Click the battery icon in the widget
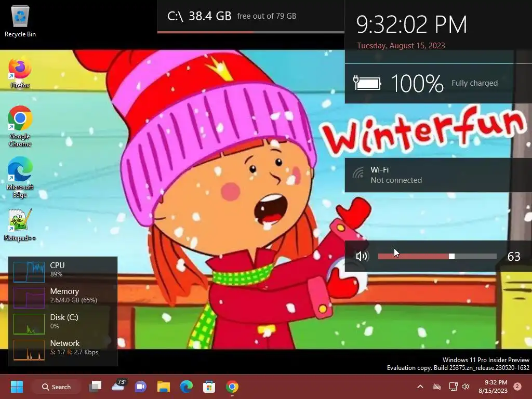 [x=367, y=83]
